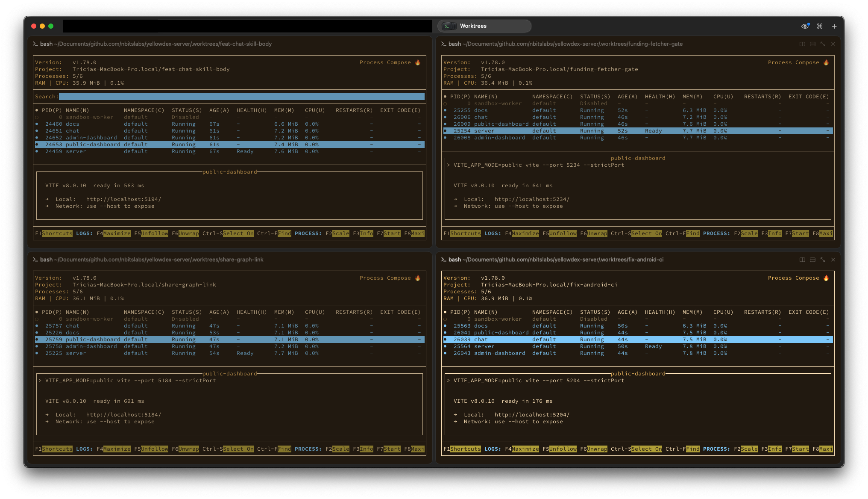Open the command palette icon in titlebar
Viewport: 868px width, 499px height.
tap(820, 26)
